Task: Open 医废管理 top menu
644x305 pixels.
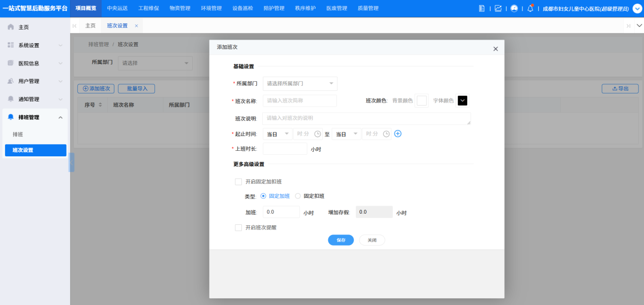Action: (336, 8)
